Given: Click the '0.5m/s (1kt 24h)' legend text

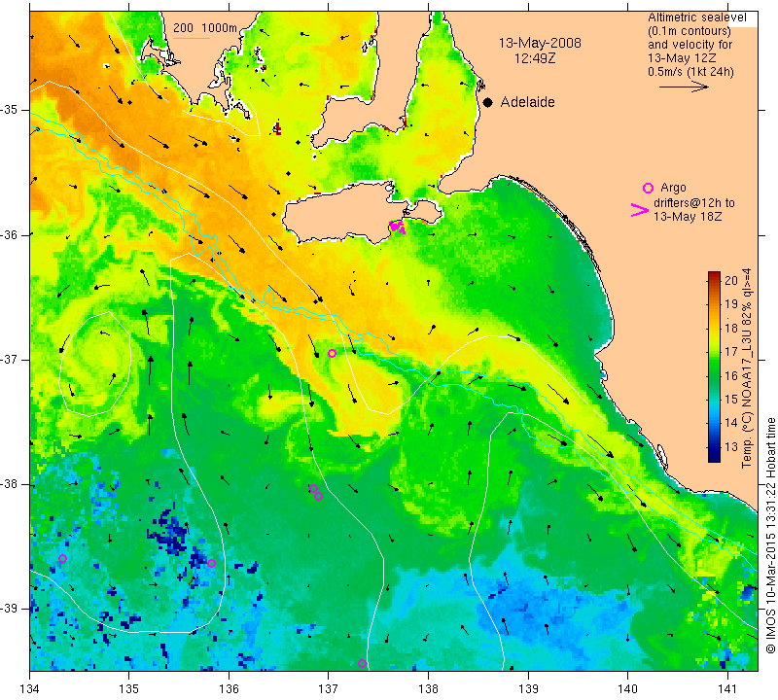Looking at the screenshot, I should coord(690,71).
